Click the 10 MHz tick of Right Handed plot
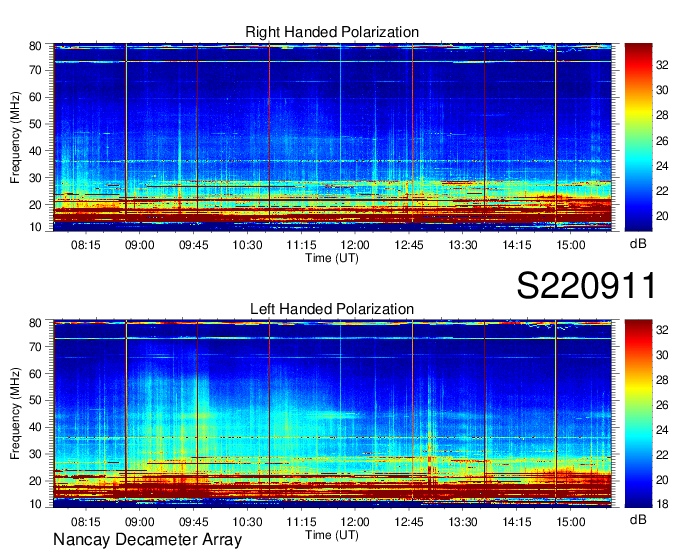The width and height of the screenshot is (680, 552). pos(35,227)
